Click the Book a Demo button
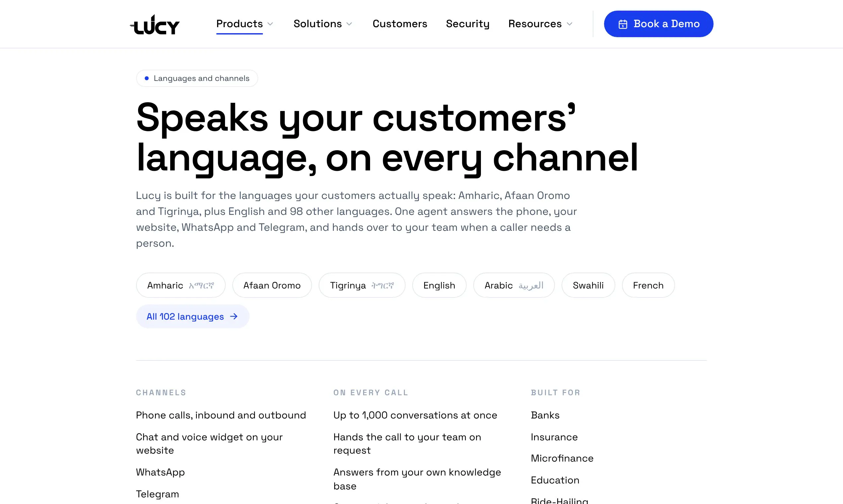 tap(658, 24)
